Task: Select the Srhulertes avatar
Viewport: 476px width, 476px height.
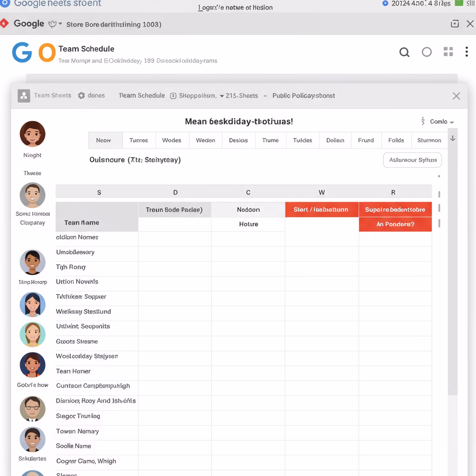Action: (x=33, y=439)
